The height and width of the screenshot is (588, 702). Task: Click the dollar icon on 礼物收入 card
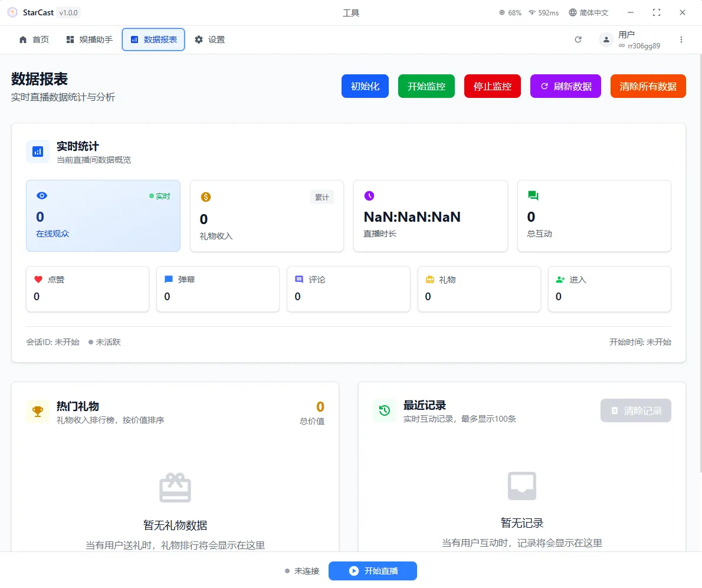[204, 195]
